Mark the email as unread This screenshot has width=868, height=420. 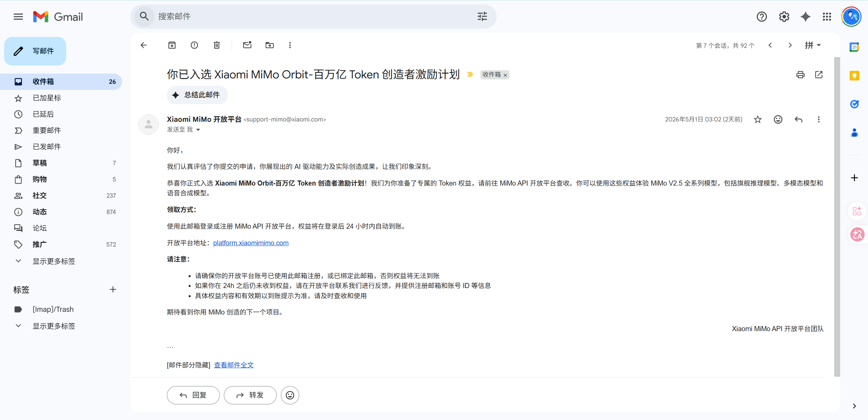tap(247, 45)
